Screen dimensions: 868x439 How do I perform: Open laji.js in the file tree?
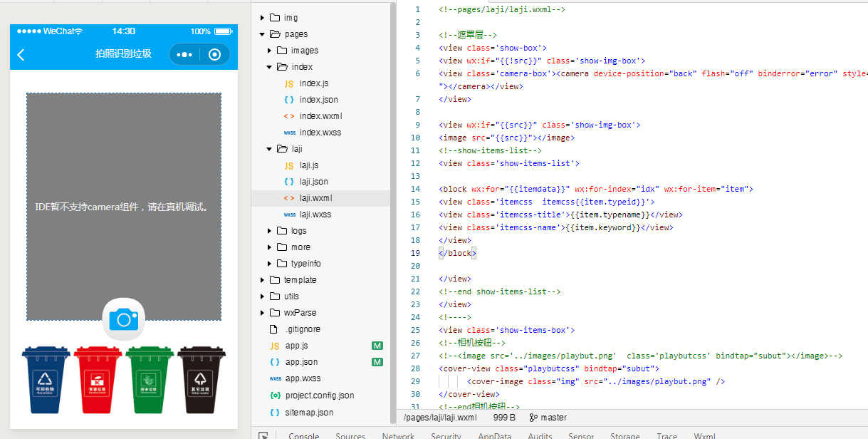[x=309, y=165]
